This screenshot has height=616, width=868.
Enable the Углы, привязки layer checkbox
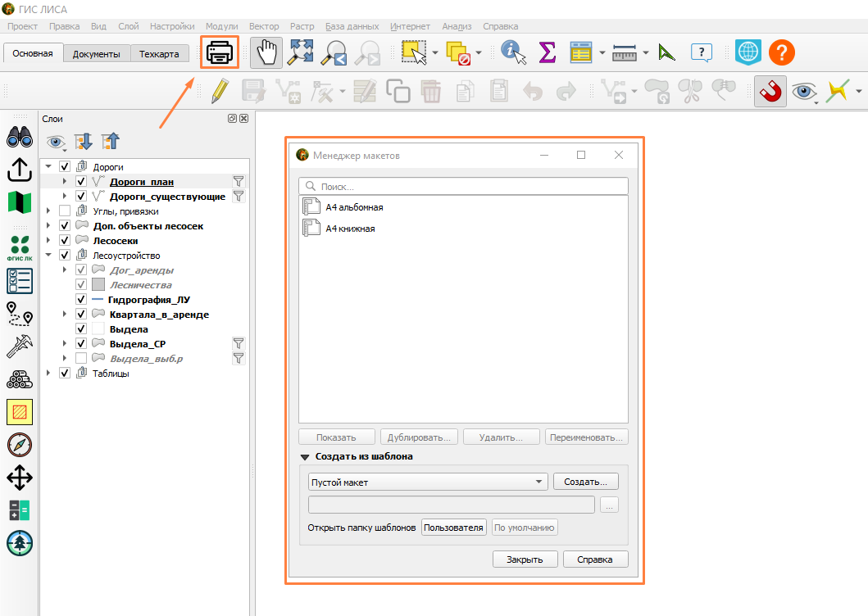point(65,211)
